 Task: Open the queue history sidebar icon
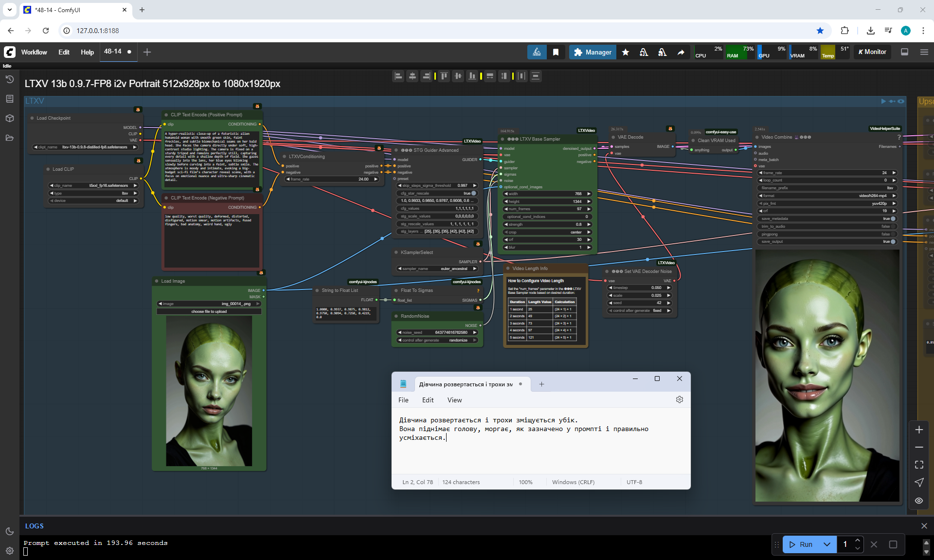coord(10,79)
